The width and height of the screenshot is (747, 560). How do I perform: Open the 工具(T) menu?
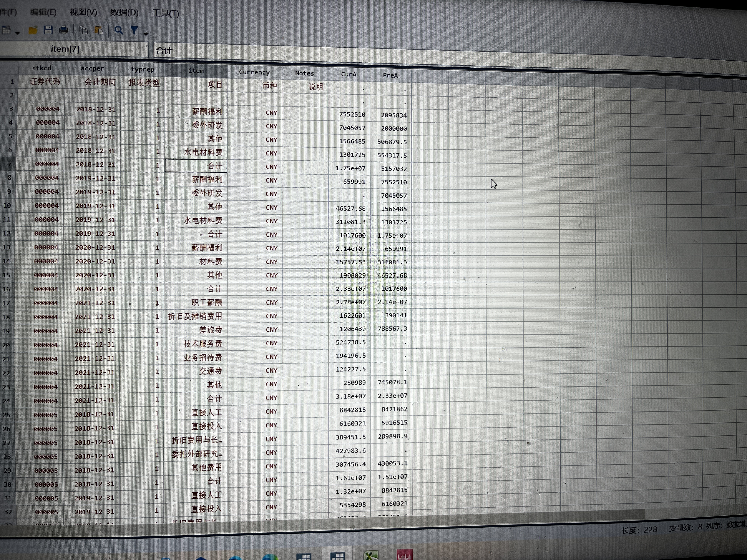point(165,13)
